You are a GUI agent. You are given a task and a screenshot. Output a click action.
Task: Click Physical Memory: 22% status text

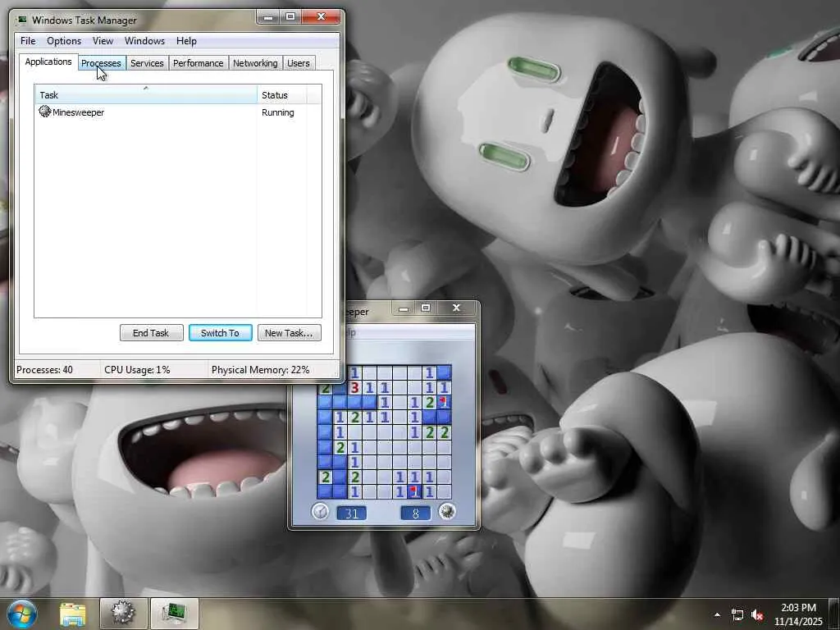tap(260, 370)
